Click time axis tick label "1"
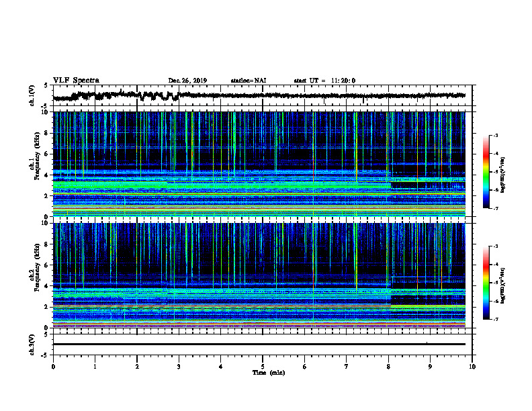The image size is (532, 411). pyautogui.click(x=95, y=367)
